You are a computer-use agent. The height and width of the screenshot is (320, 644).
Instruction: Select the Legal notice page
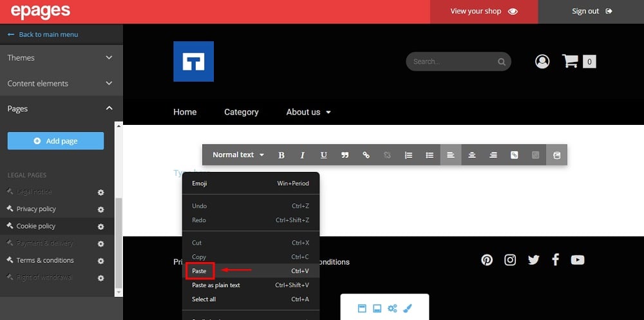coord(34,192)
